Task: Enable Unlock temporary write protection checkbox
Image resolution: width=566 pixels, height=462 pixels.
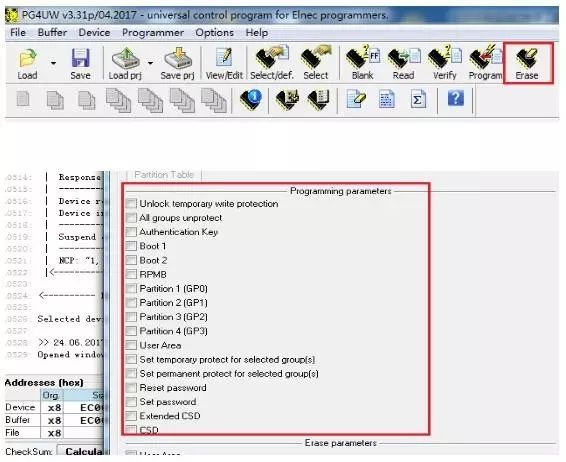Action: [x=132, y=204]
